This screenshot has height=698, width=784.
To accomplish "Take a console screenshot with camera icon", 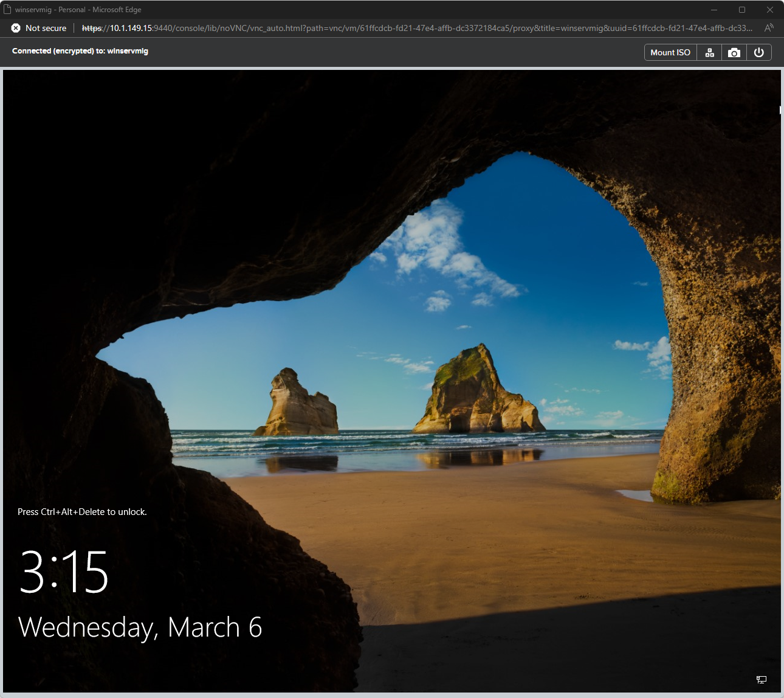I will (734, 52).
